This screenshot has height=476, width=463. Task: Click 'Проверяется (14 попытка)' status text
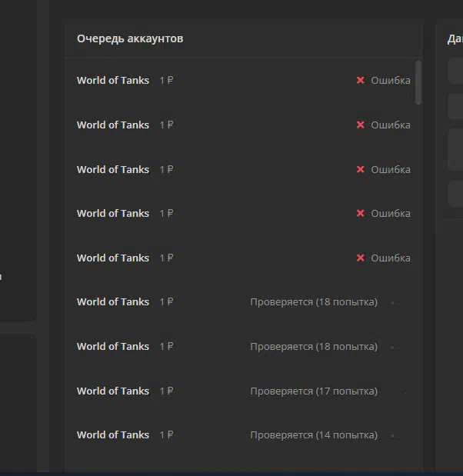314,435
